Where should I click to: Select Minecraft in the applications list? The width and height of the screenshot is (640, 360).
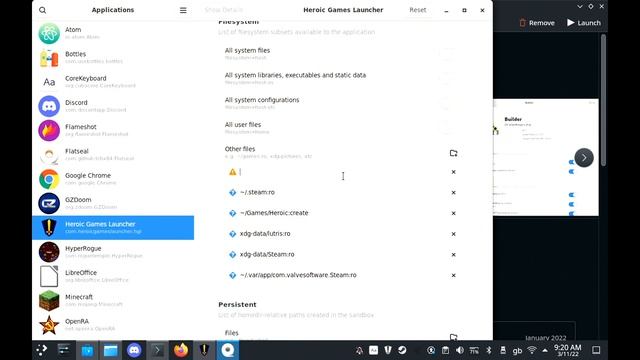pos(113,300)
